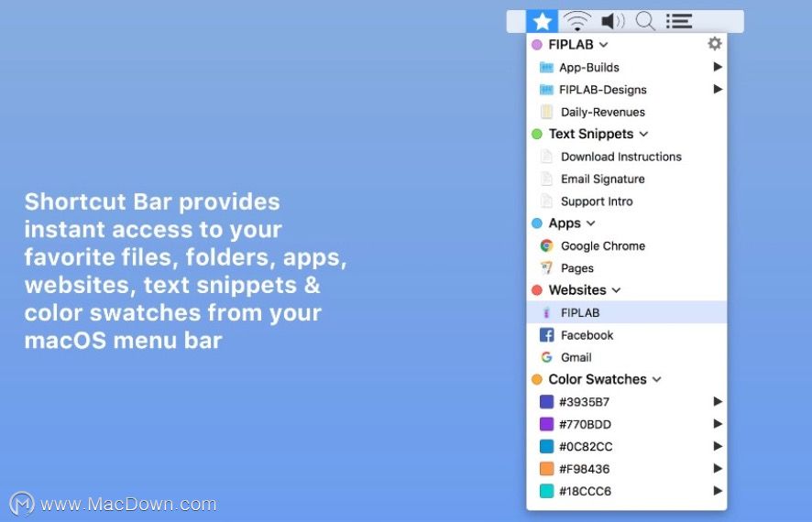Expand the FIPLAB-Designs submenu arrow
812x522 pixels.
718,89
